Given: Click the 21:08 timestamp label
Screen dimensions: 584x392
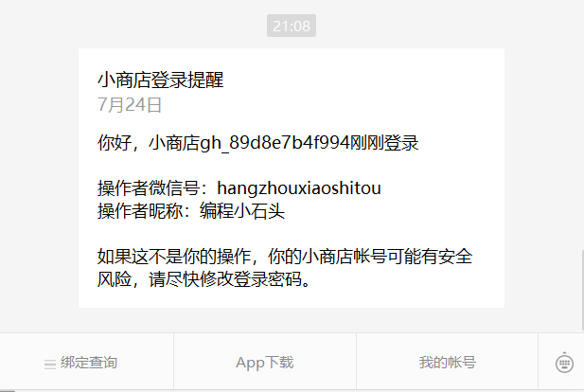Looking at the screenshot, I should click(x=292, y=26).
